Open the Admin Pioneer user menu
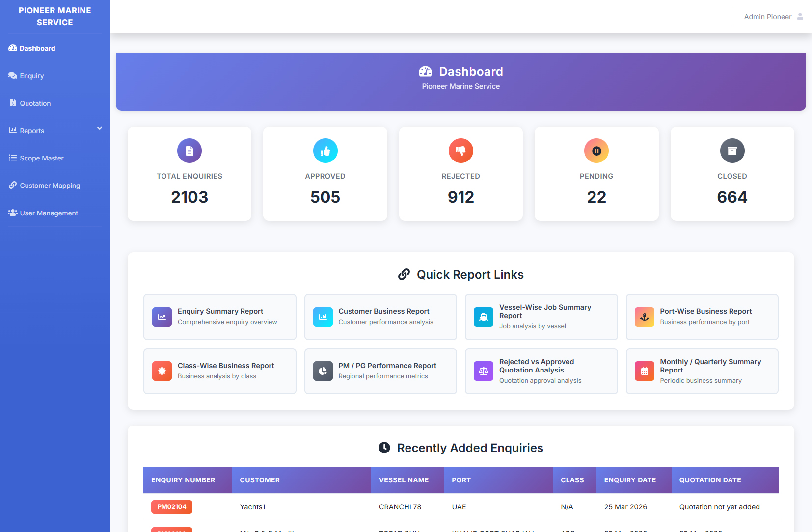This screenshot has height=532, width=812. pos(768,17)
